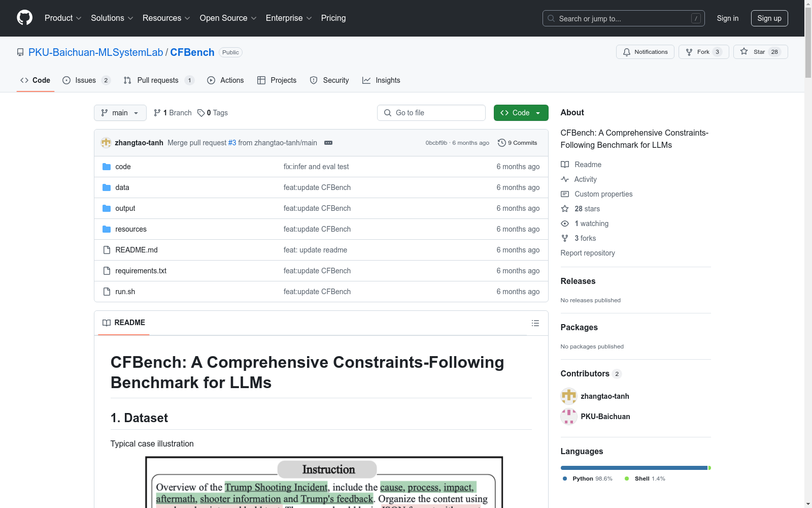Click the star icon beside 28 stars
The height and width of the screenshot is (508, 812).
(565, 209)
